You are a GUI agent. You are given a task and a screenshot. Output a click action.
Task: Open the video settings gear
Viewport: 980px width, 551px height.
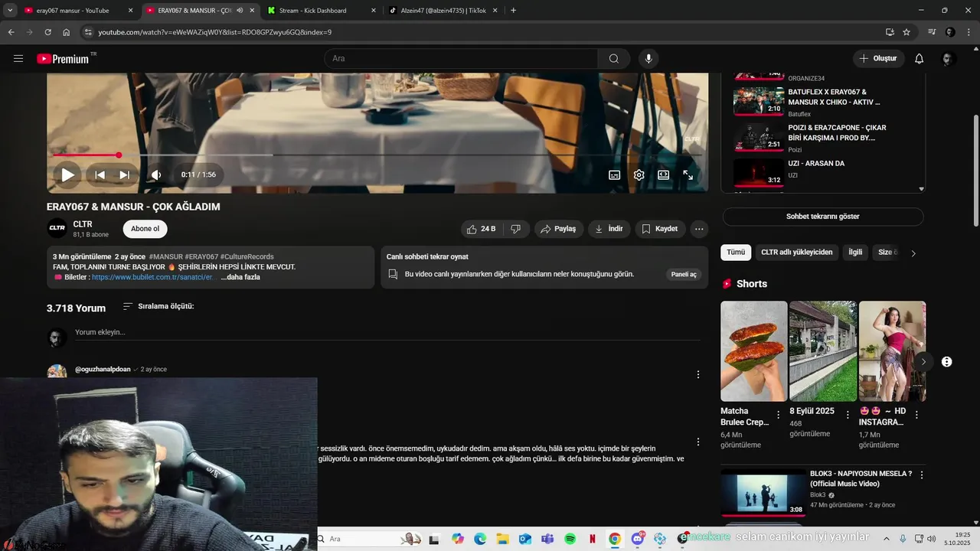(639, 174)
